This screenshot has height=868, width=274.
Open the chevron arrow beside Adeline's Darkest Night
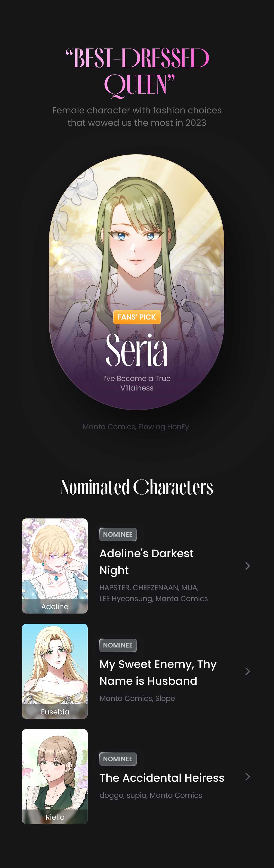247,566
